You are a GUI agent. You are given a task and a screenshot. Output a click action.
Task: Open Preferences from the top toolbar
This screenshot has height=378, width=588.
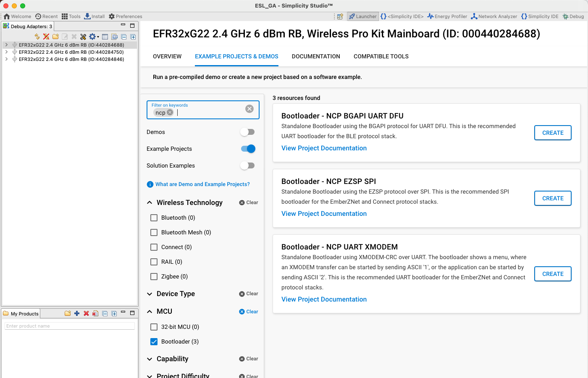click(125, 16)
